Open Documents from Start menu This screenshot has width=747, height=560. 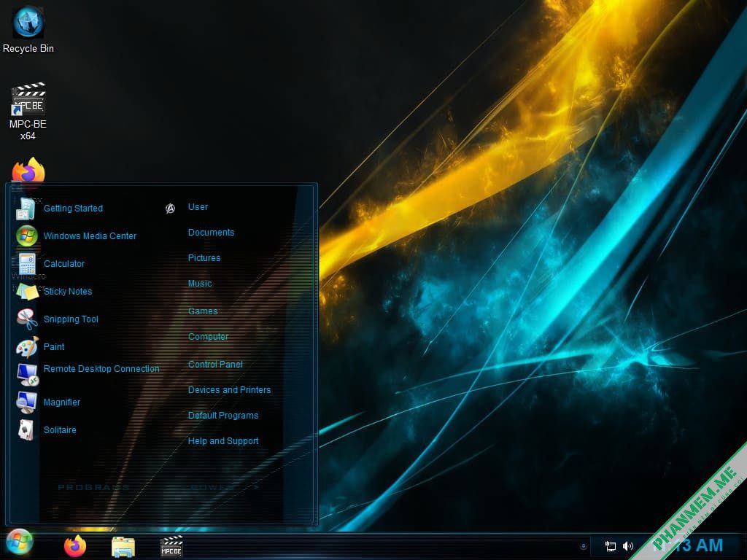click(211, 233)
